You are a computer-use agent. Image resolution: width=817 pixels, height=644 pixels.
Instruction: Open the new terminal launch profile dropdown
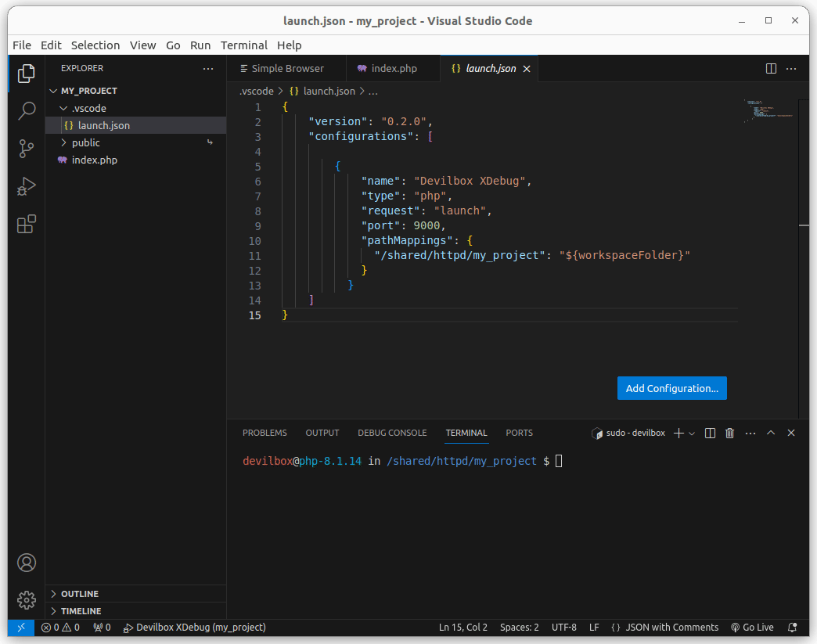pyautogui.click(x=692, y=434)
